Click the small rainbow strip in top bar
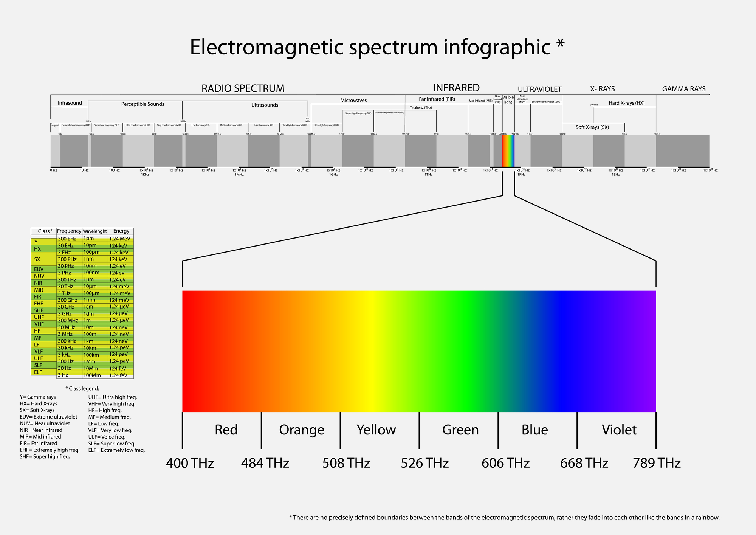Screen dimensions: 756x535 pos(508,151)
